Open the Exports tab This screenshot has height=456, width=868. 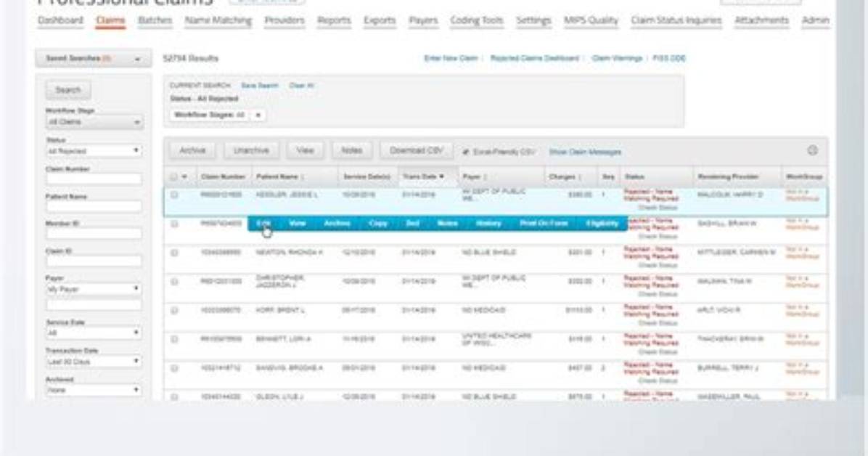coord(380,20)
